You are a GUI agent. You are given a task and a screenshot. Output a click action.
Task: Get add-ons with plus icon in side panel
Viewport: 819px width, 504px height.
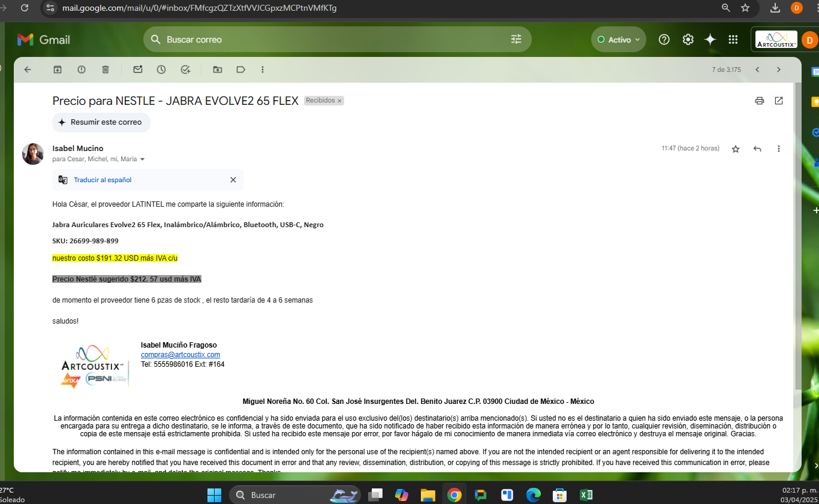tap(815, 211)
